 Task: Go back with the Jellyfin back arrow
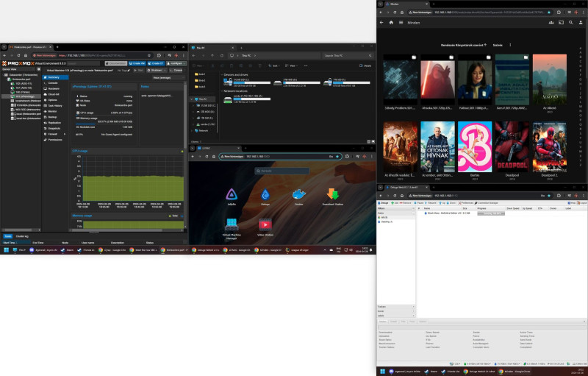(x=381, y=23)
